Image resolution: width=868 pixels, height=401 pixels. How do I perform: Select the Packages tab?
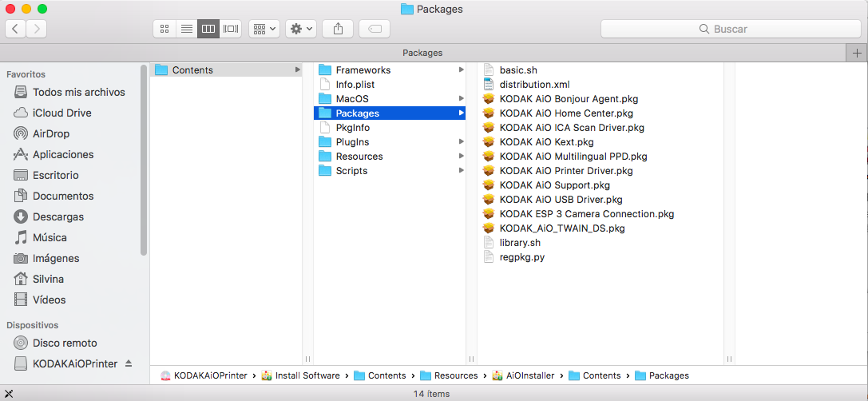pos(422,54)
